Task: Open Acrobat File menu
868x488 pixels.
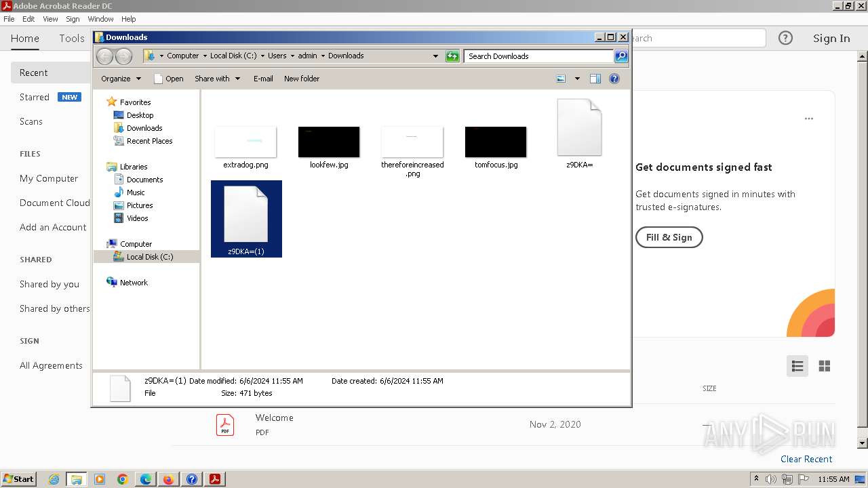Action: (x=9, y=19)
